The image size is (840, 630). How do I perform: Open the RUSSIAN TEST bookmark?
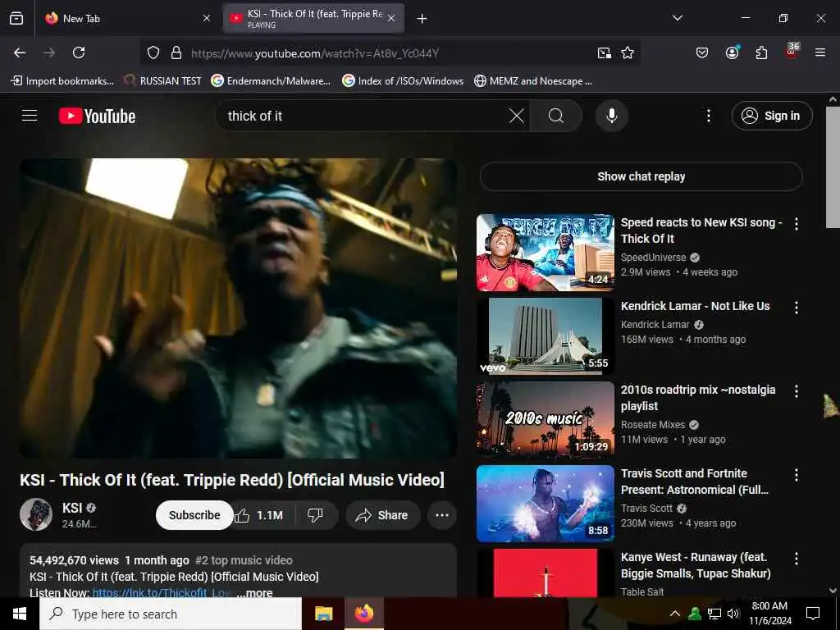tap(163, 81)
